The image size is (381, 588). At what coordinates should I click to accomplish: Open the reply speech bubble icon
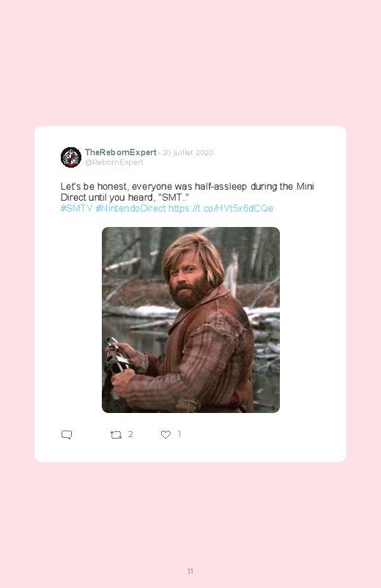pyautogui.click(x=67, y=435)
